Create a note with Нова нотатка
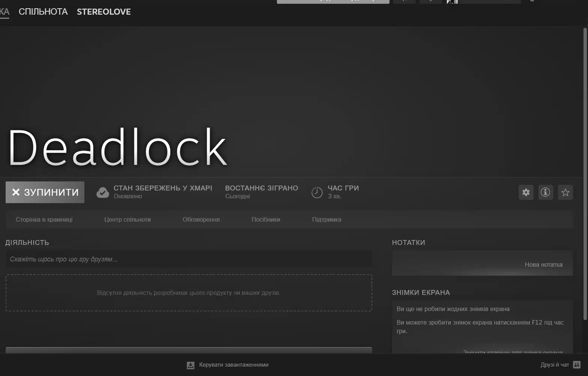The height and width of the screenshot is (376, 588). [x=543, y=264]
